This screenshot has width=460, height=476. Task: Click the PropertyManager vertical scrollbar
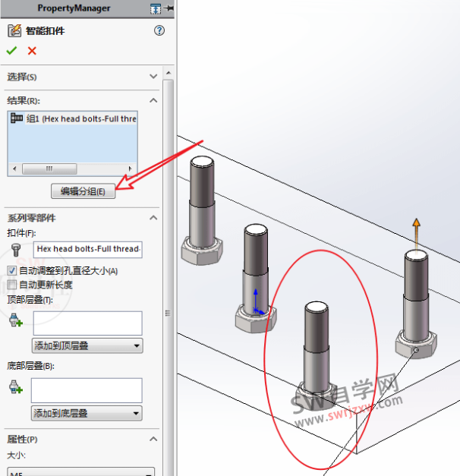coord(169,277)
